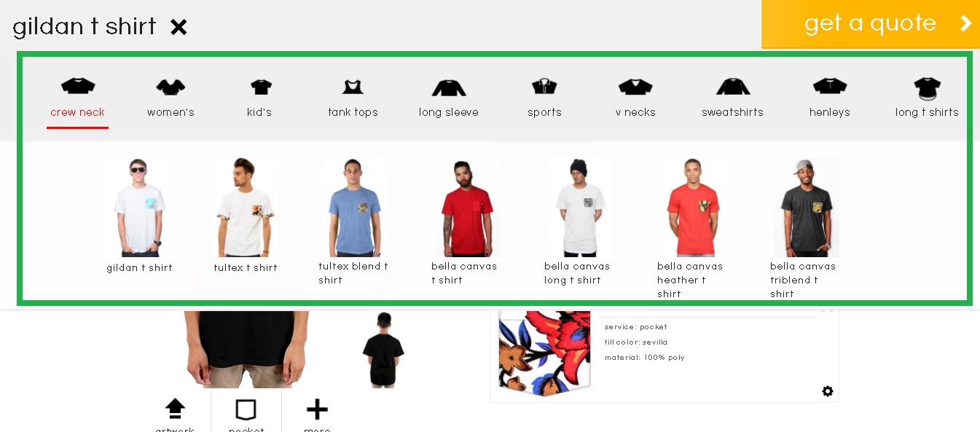The image size is (980, 432).
Task: Click the sevilla floral pocket swatch
Action: point(544,353)
